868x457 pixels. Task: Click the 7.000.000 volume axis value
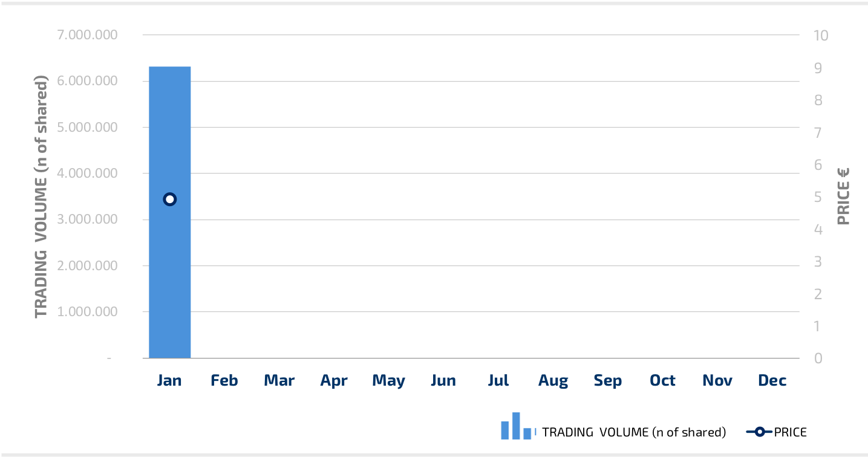tap(87, 35)
